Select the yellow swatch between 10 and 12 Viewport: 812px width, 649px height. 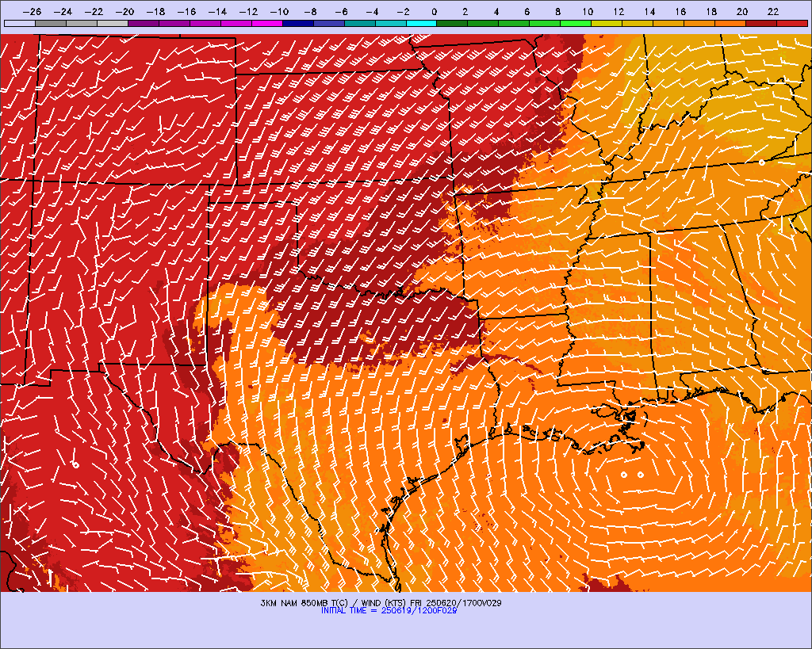click(607, 23)
